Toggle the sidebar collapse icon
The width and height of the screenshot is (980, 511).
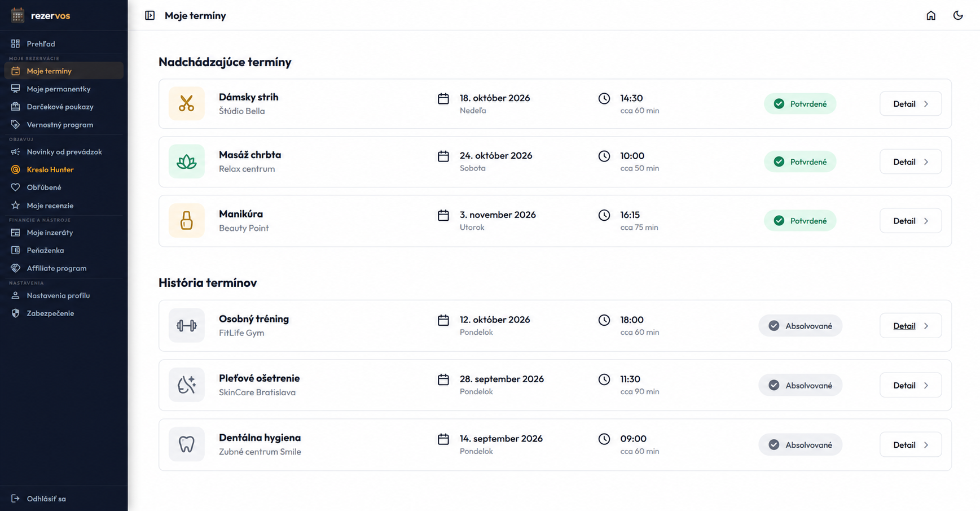[x=150, y=15]
